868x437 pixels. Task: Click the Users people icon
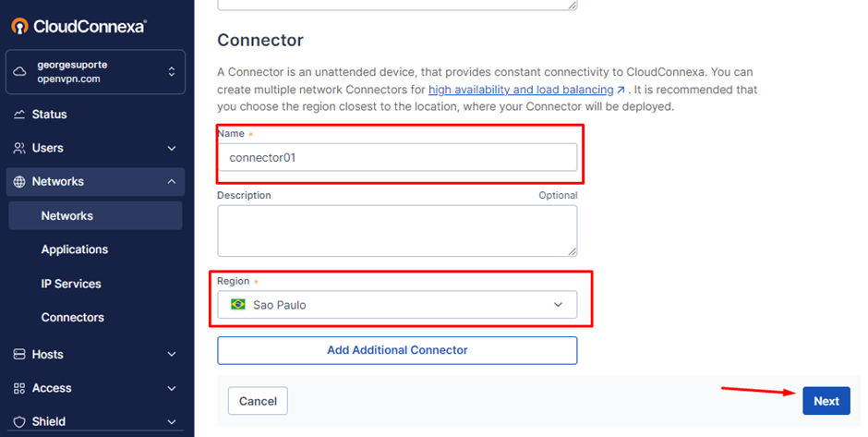pyautogui.click(x=19, y=148)
